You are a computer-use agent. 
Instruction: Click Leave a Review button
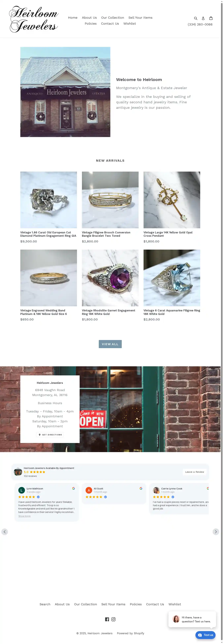coord(195,472)
